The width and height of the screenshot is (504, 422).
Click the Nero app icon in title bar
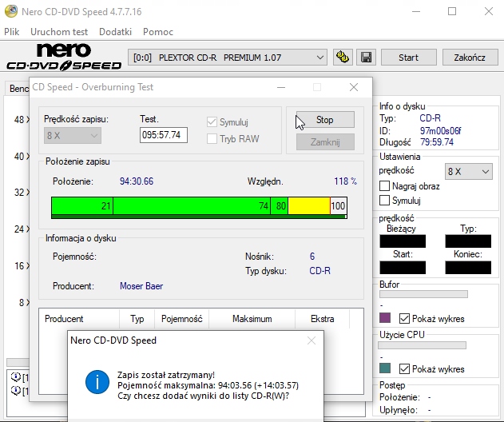(11, 11)
